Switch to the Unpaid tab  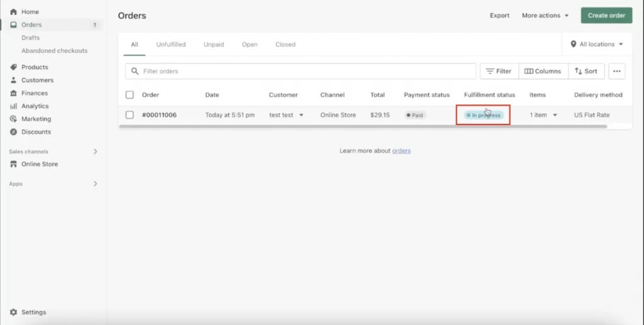pos(213,45)
